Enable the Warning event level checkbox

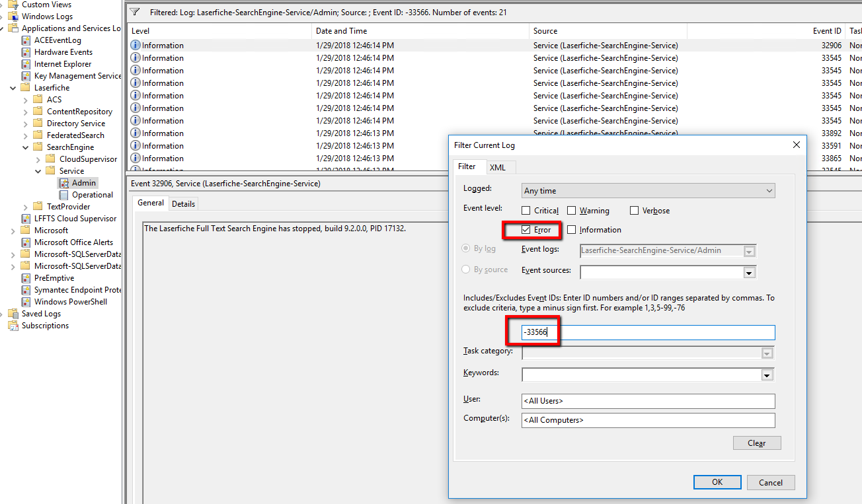(x=571, y=211)
